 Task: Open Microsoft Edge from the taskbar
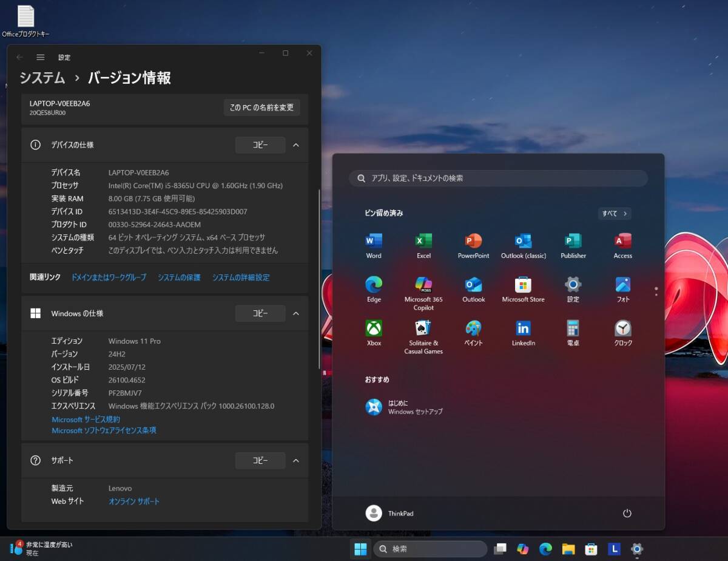545,549
